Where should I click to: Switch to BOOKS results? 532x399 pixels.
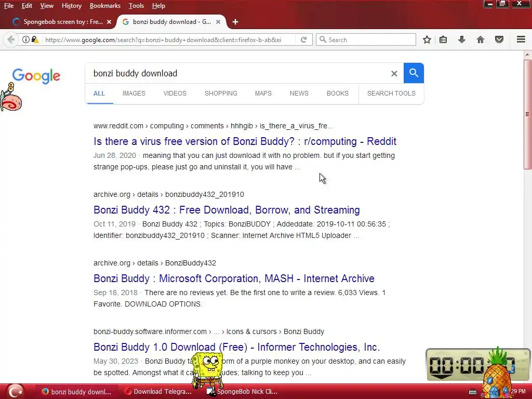pyautogui.click(x=338, y=94)
